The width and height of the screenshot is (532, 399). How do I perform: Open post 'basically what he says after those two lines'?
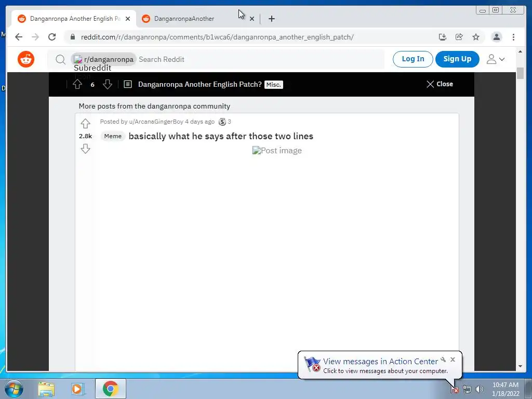coord(221,136)
